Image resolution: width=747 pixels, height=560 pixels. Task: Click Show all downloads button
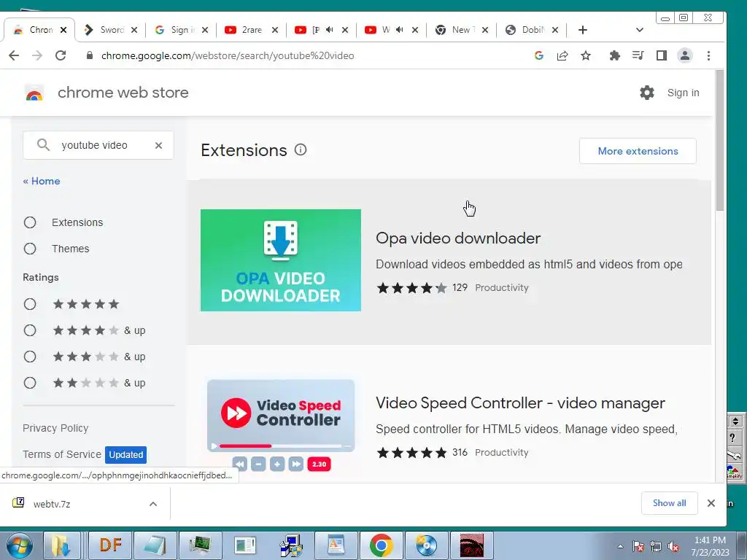(670, 503)
